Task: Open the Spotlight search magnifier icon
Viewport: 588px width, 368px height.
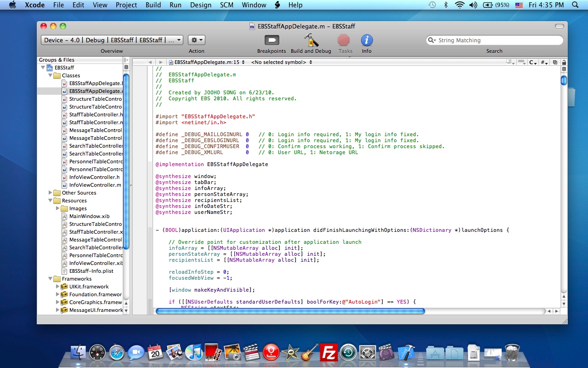Action: tap(575, 5)
